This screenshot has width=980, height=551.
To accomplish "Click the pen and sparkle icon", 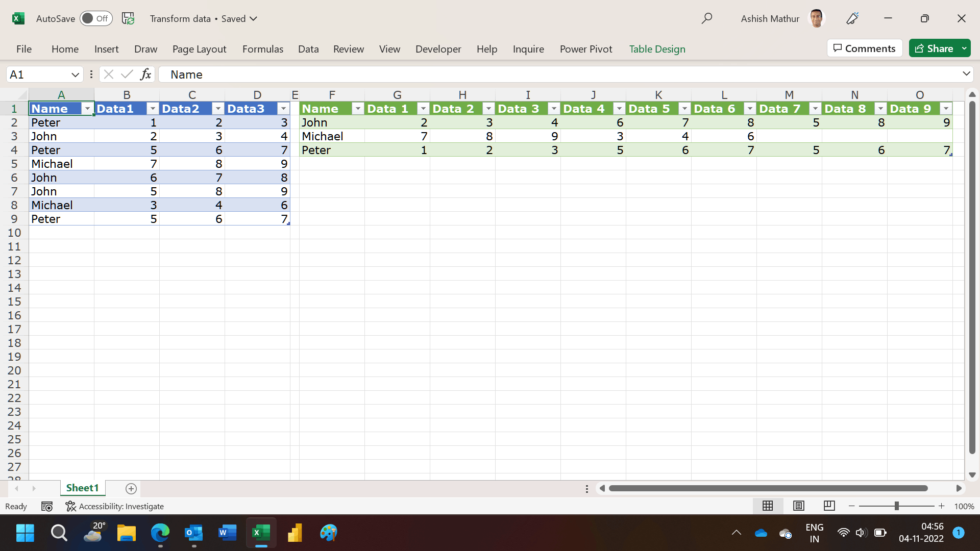I will tap(852, 18).
